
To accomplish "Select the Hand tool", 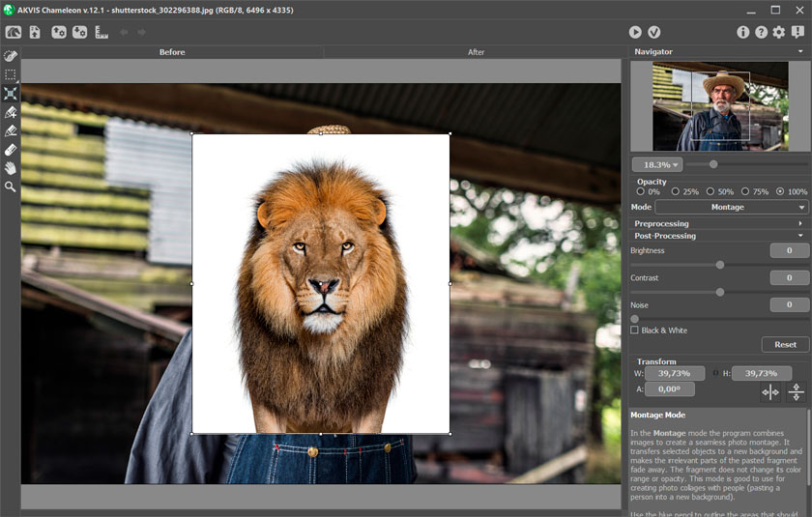I will click(x=11, y=168).
